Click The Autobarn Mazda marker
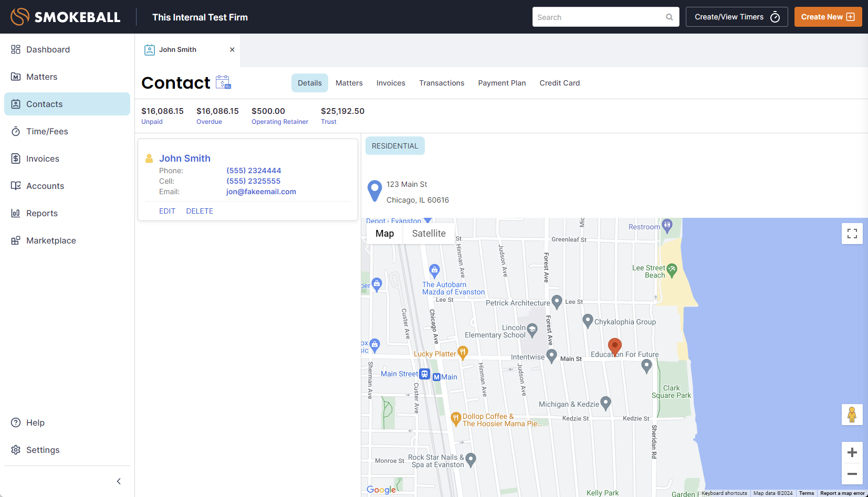The width and height of the screenshot is (868, 497). [x=434, y=270]
